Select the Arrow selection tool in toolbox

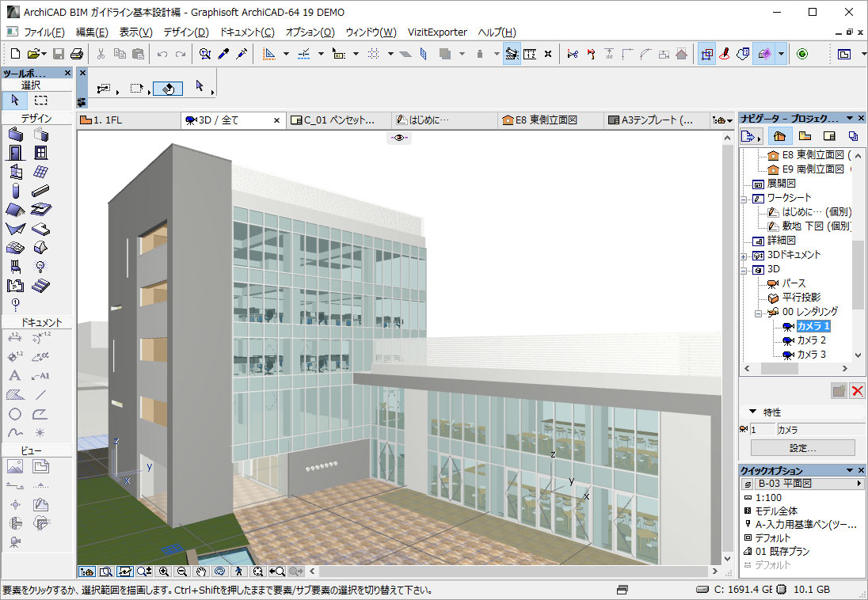tap(15, 101)
